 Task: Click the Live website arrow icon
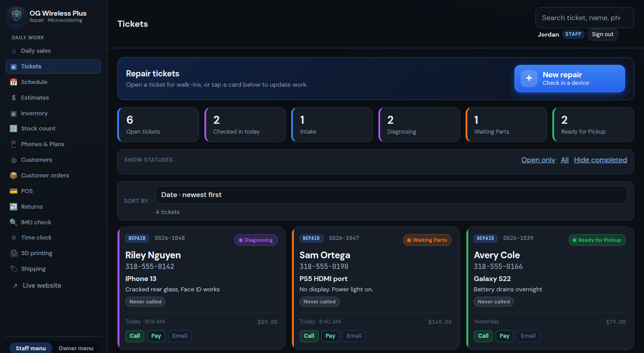coord(15,286)
